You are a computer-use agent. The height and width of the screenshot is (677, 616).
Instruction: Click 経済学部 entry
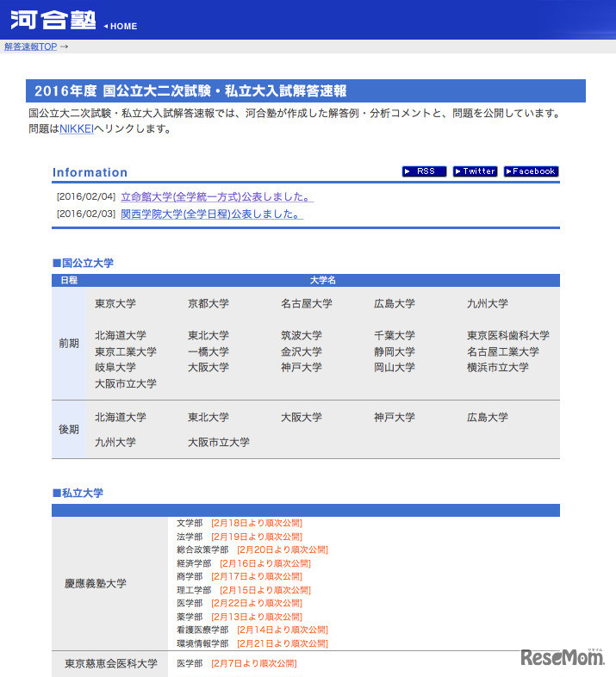coord(194,563)
